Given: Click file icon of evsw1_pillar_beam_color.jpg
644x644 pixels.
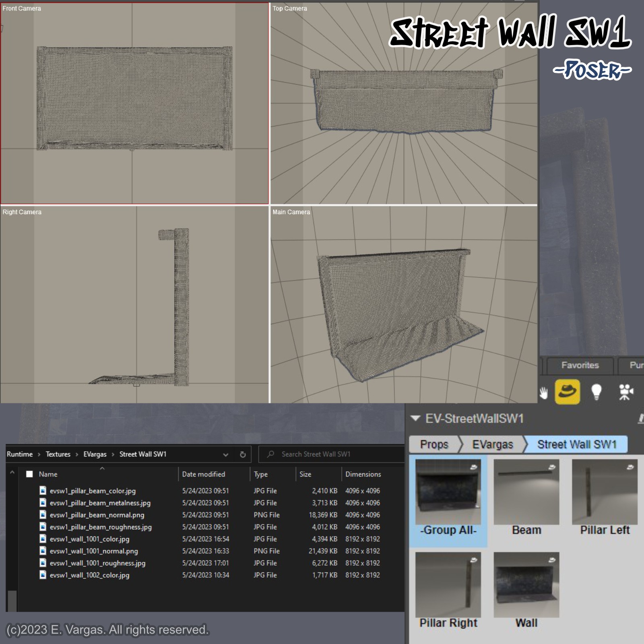Looking at the screenshot, I should click(43, 491).
